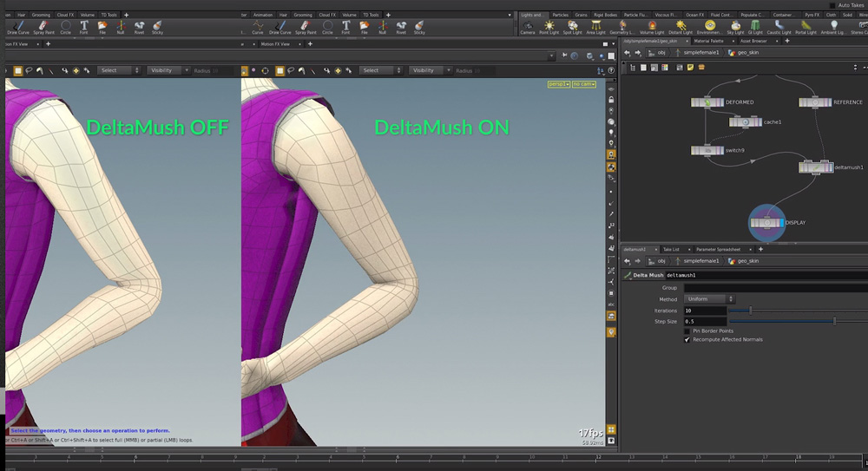Open the persp1 viewport menu
The width and height of the screenshot is (868, 471).
tap(558, 84)
